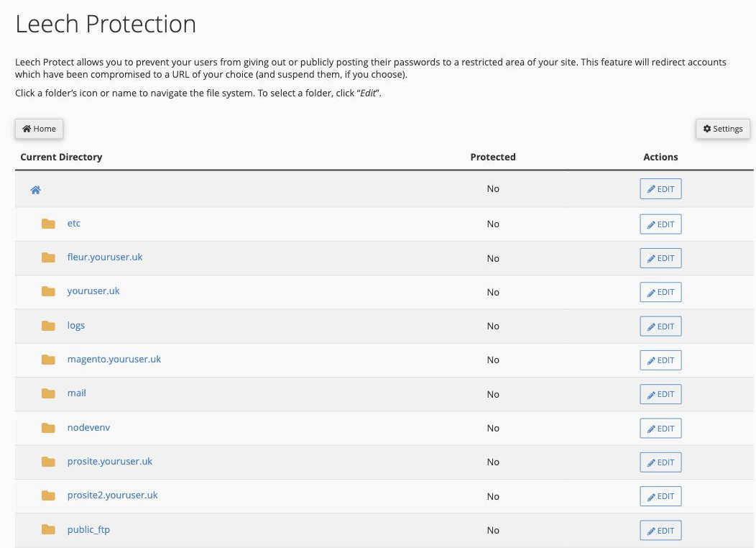
Task: Open the etc folder icon
Action: [x=48, y=224]
